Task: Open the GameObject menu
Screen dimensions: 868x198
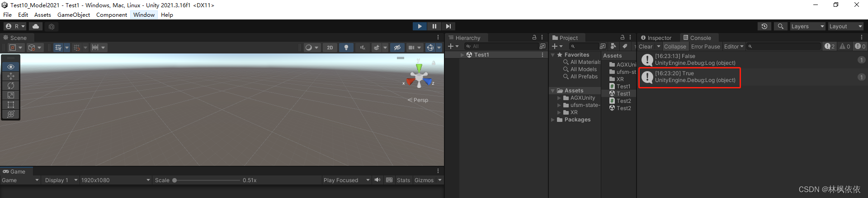Action: click(x=74, y=14)
